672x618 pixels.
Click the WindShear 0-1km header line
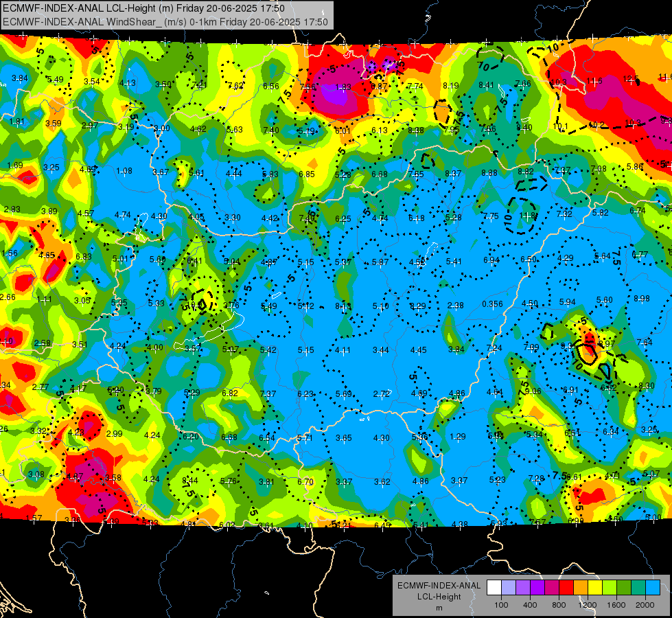click(x=165, y=22)
